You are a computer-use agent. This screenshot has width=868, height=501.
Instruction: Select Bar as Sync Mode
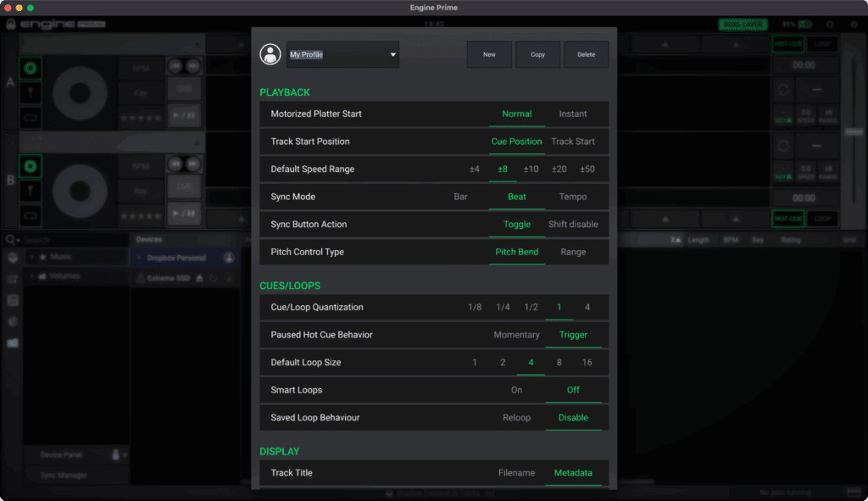coord(460,197)
